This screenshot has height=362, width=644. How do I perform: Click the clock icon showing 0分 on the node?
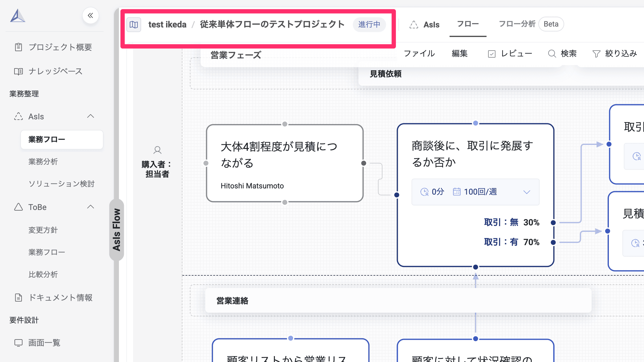425,191
